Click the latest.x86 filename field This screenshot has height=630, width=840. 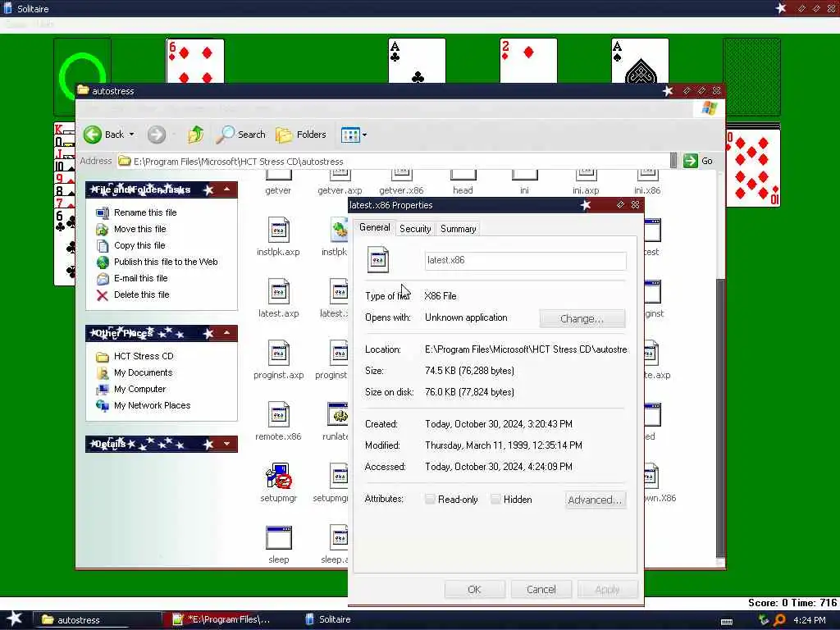tap(526, 260)
